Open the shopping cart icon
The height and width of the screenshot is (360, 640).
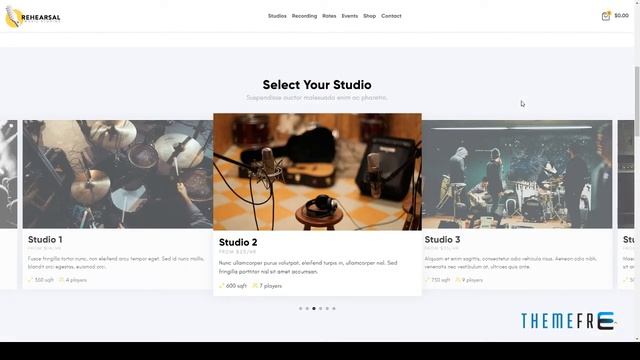pos(606,16)
